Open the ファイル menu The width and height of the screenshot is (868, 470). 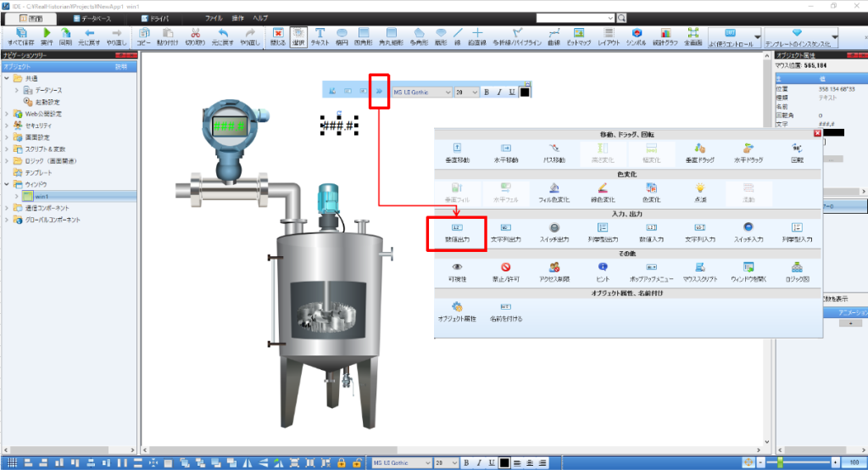[214, 17]
